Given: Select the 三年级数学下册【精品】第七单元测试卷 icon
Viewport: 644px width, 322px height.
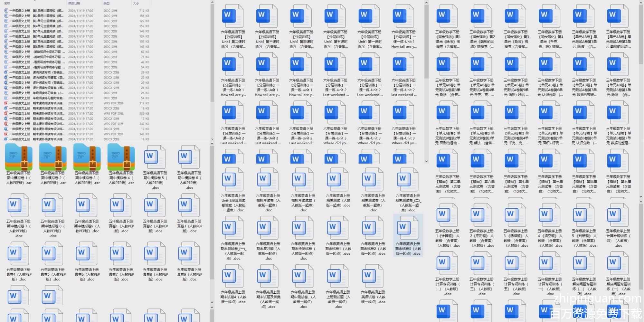Looking at the screenshot, I should 516,161.
